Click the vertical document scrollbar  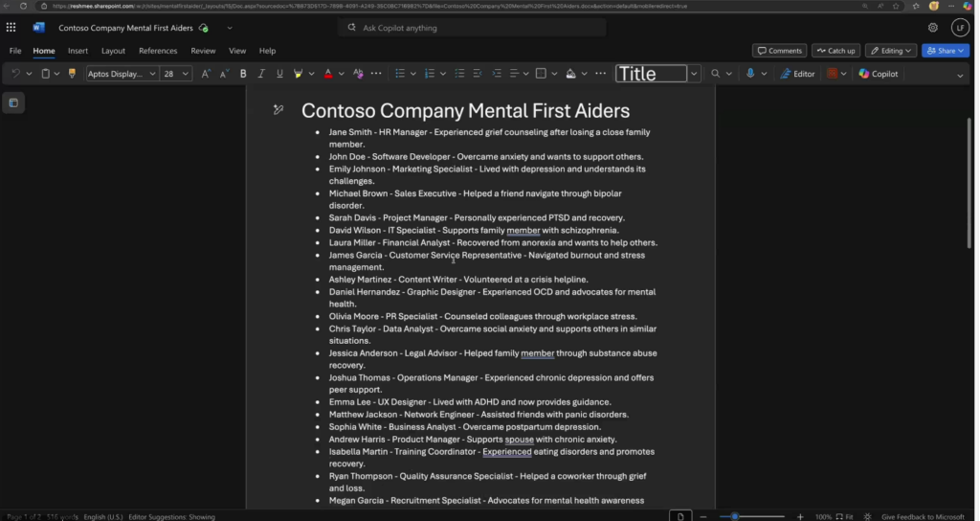point(969,183)
